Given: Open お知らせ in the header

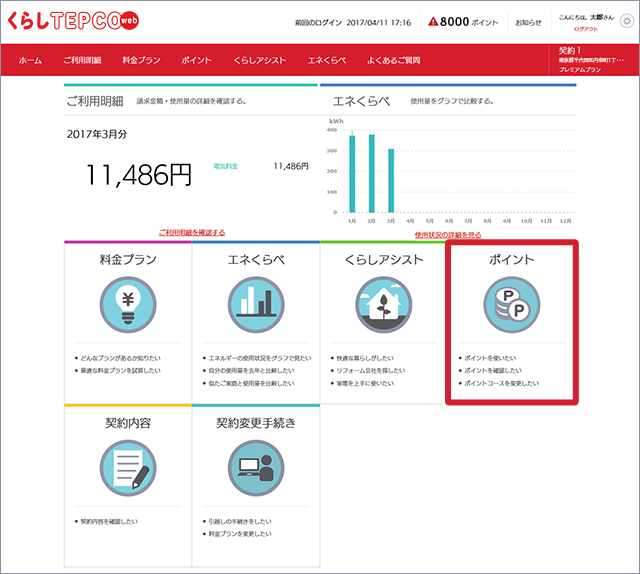Looking at the screenshot, I should 528,22.
